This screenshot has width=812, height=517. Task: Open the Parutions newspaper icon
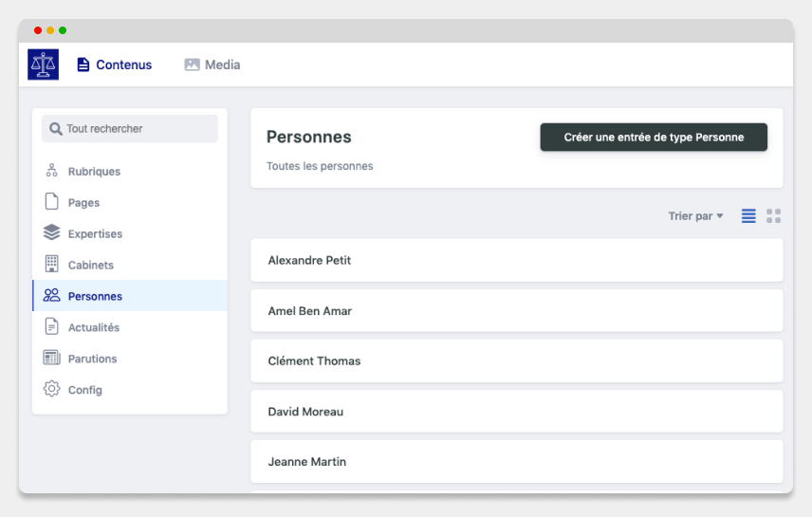[52, 358]
